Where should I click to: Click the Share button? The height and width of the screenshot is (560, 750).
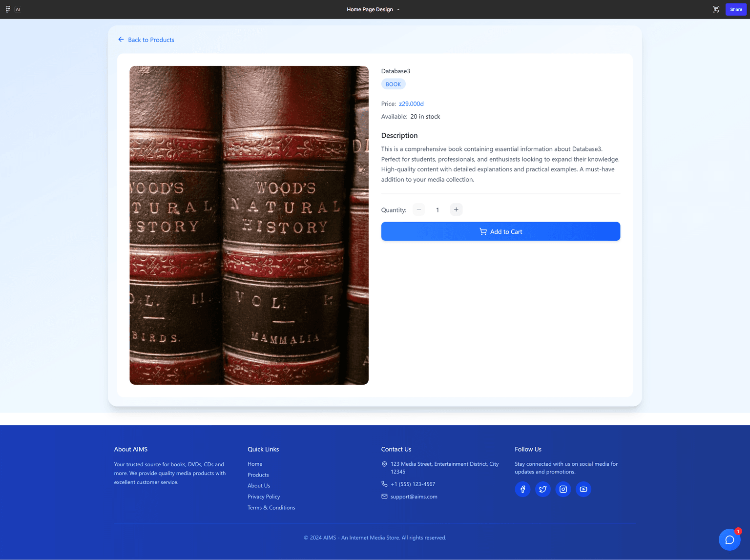tap(735, 9)
